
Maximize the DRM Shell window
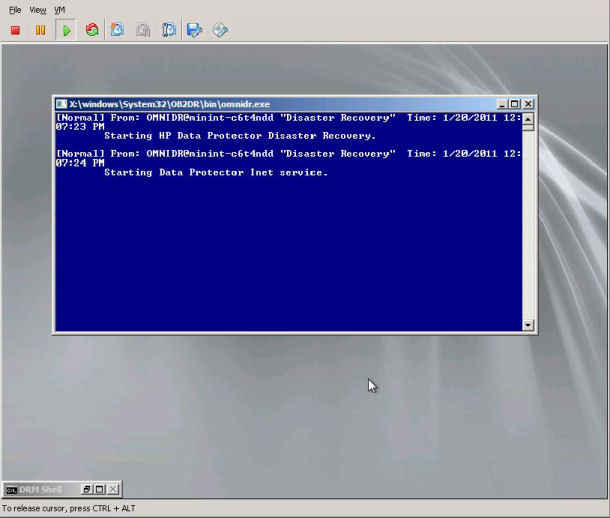point(100,489)
